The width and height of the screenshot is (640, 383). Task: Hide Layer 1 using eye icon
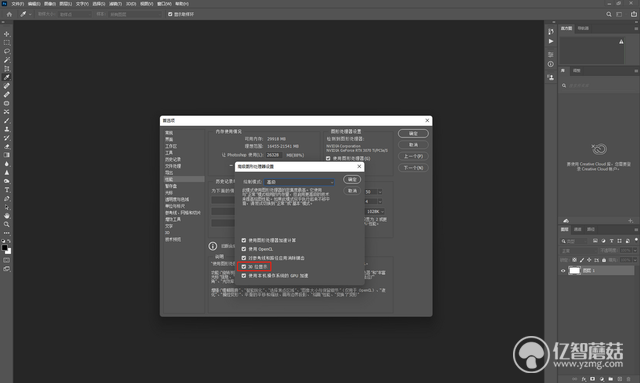click(x=563, y=270)
